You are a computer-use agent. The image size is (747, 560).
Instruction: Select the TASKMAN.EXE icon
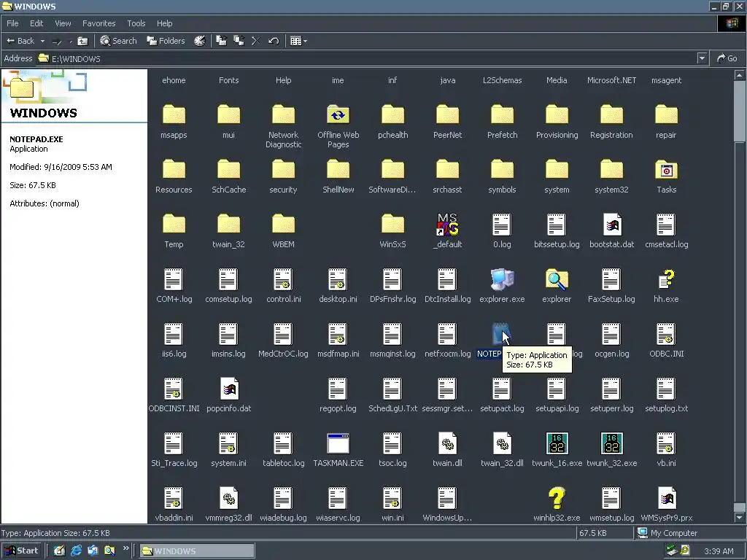(x=338, y=444)
